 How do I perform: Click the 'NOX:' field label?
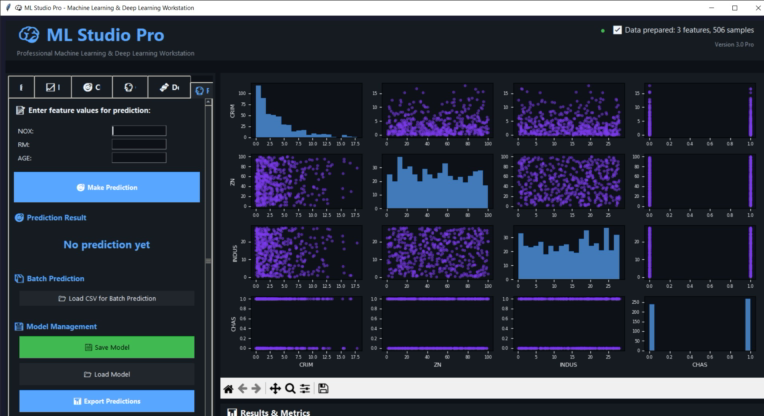25,131
